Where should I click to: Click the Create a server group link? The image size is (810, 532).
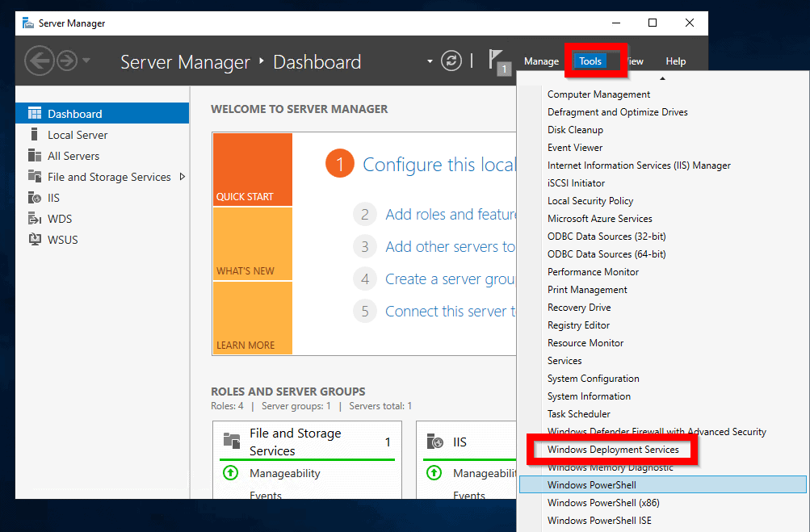point(450,279)
